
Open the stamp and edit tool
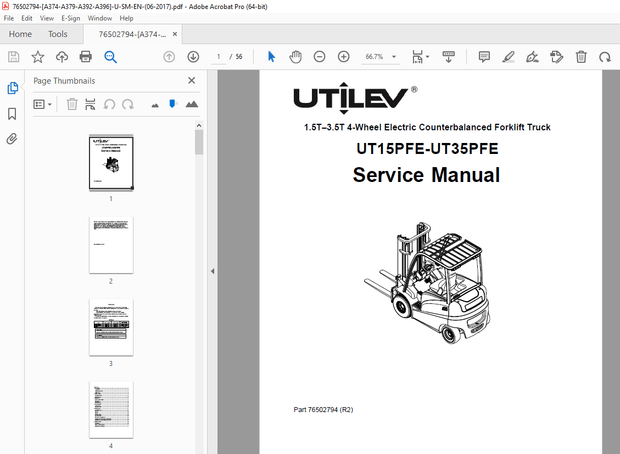tap(557, 57)
